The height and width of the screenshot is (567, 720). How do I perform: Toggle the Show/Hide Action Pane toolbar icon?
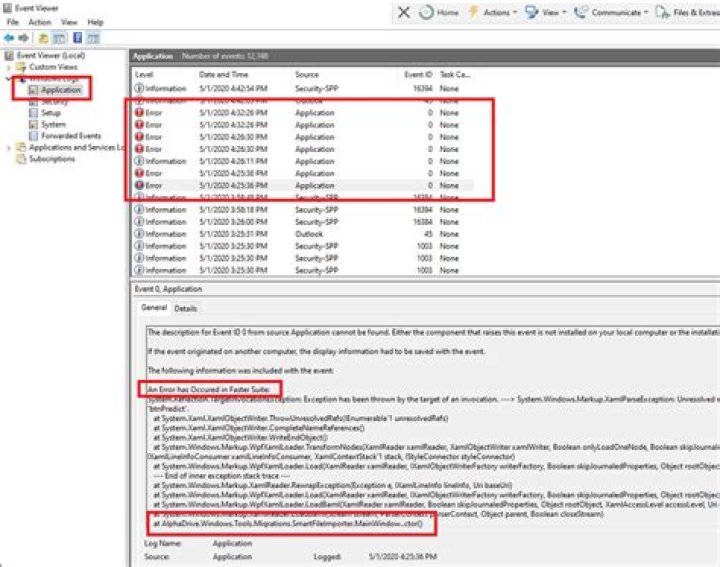click(x=93, y=38)
